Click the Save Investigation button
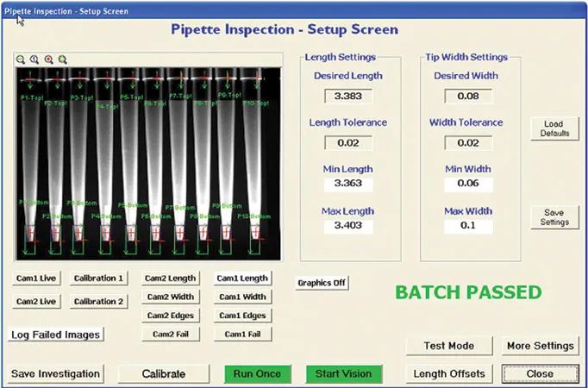588x388 pixels. pos(56,373)
